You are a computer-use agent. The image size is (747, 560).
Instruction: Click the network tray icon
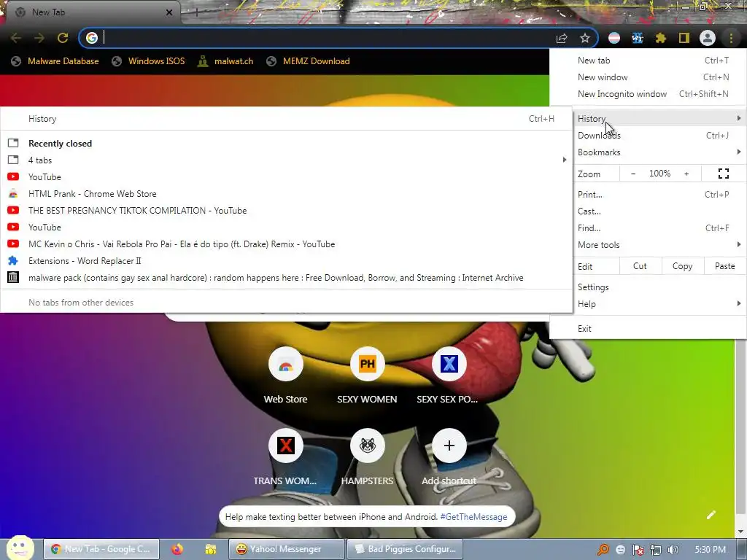(656, 550)
